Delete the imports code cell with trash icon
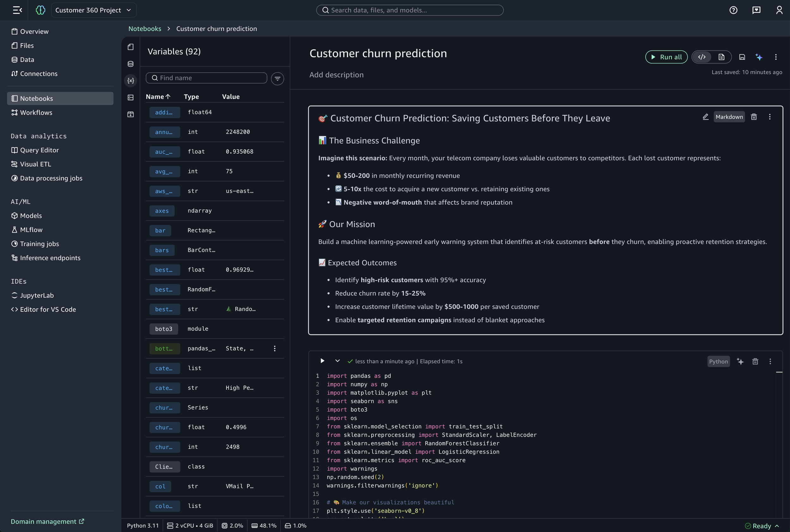This screenshot has width=790, height=532. (755, 361)
